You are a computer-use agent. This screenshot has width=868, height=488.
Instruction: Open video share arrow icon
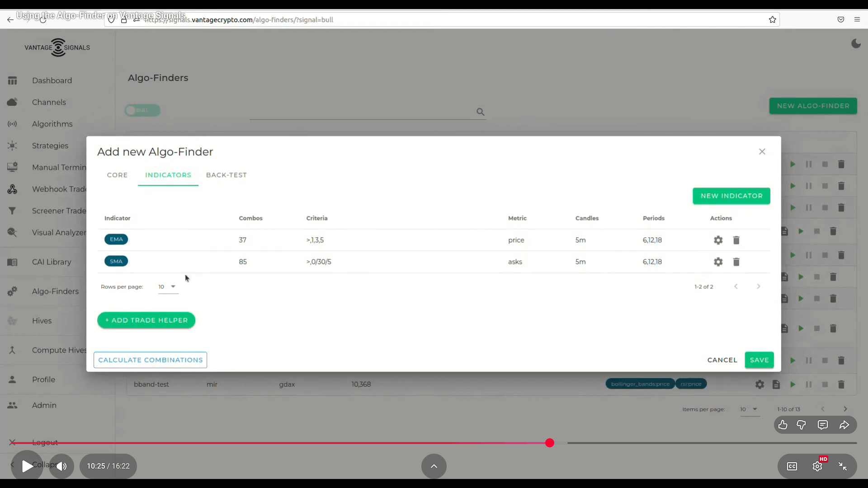point(844,425)
